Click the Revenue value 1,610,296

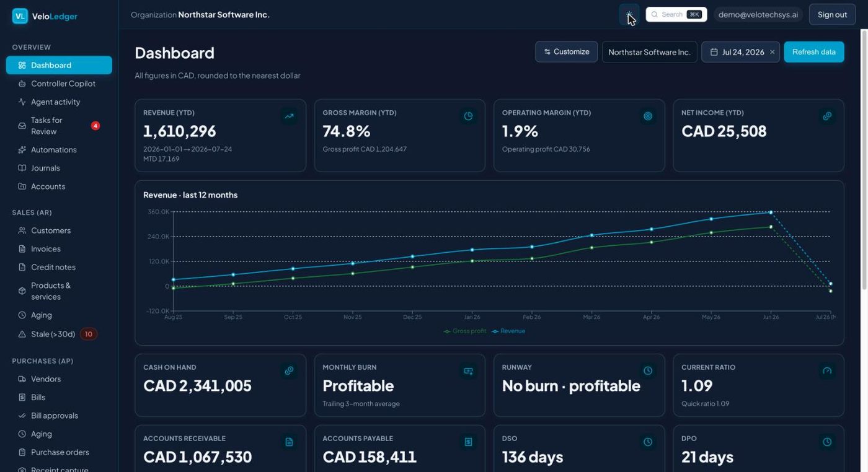click(x=180, y=131)
